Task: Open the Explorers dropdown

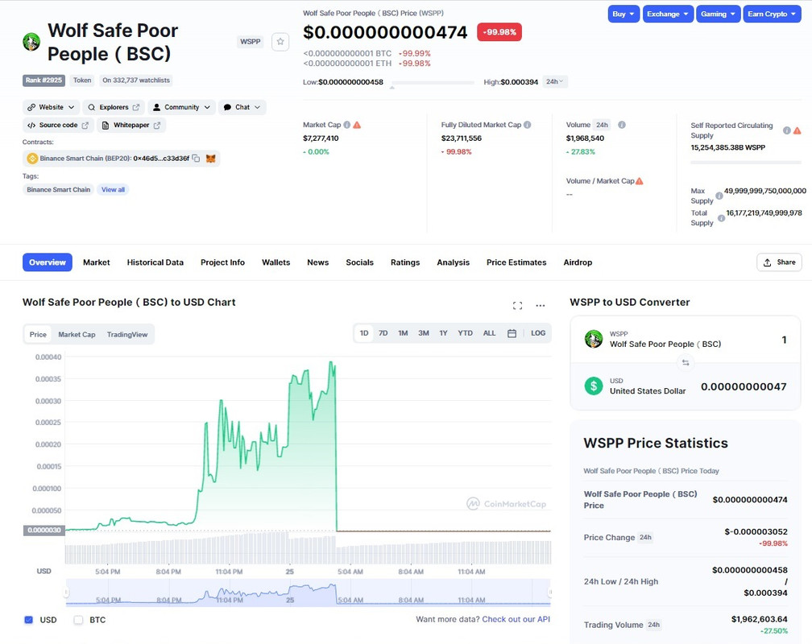Action: [114, 107]
